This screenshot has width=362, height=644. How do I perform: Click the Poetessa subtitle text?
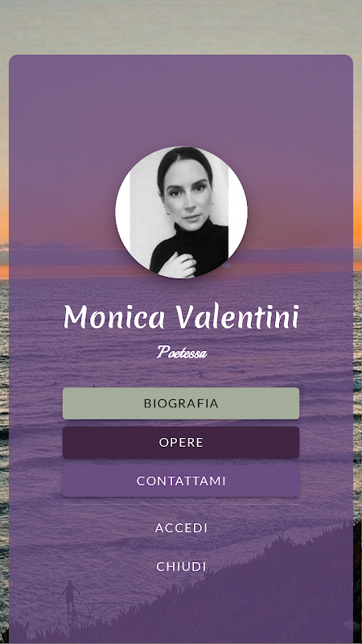[x=182, y=353]
